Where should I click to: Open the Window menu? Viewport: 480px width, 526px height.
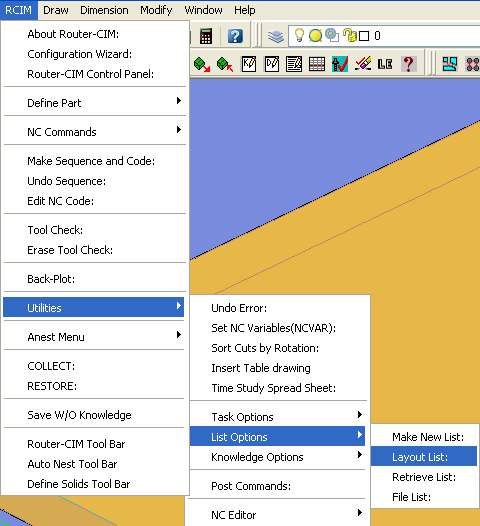click(203, 10)
